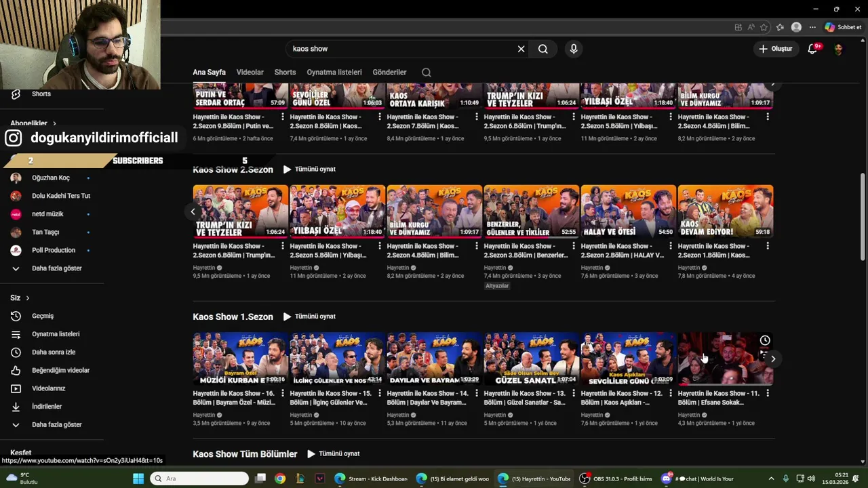The image size is (868, 488).
Task: Switch to Videolar tab
Action: 250,72
